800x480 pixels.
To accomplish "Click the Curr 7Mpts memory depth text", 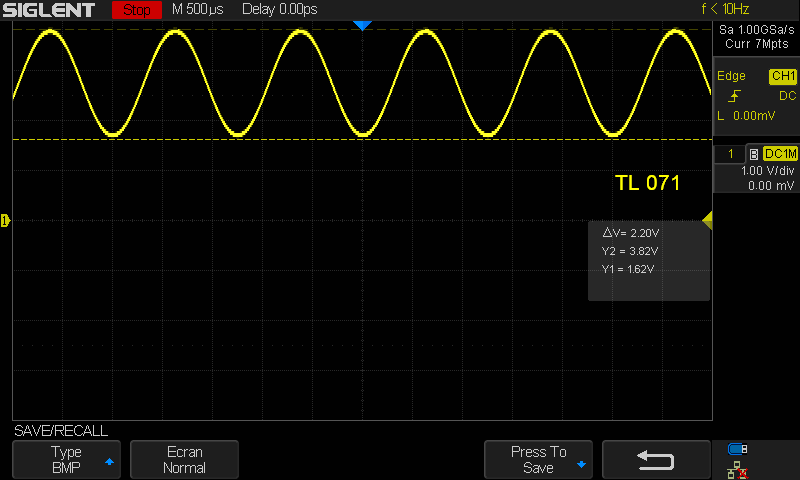I will [x=757, y=44].
